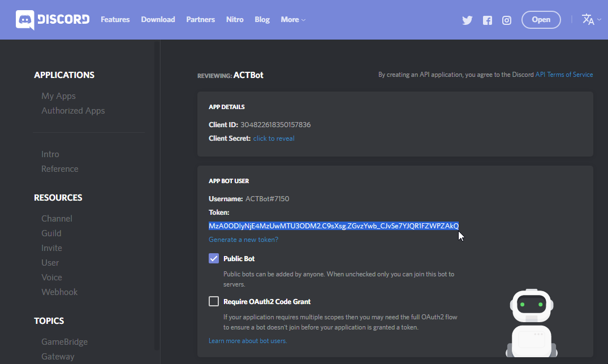This screenshot has width=608, height=364.
Task: Open the Voice resource page
Action: click(x=51, y=277)
